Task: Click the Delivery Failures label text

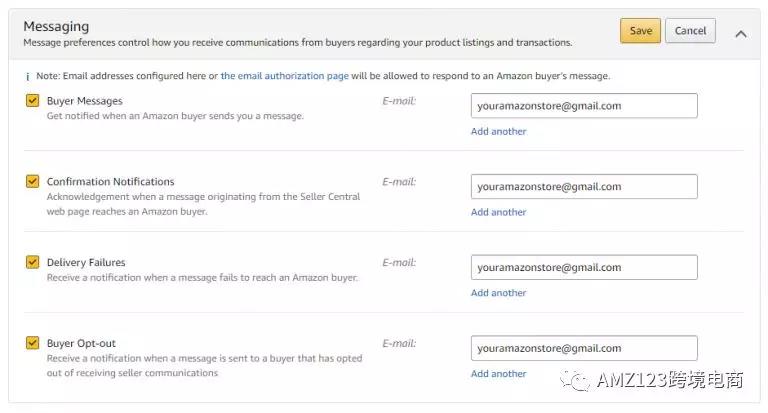Action: [x=86, y=263]
